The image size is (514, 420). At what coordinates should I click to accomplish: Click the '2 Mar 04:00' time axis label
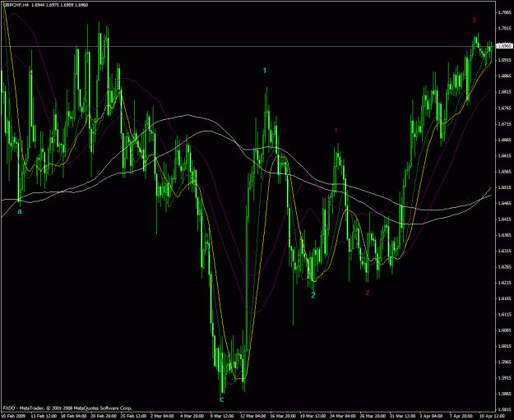coord(162,416)
